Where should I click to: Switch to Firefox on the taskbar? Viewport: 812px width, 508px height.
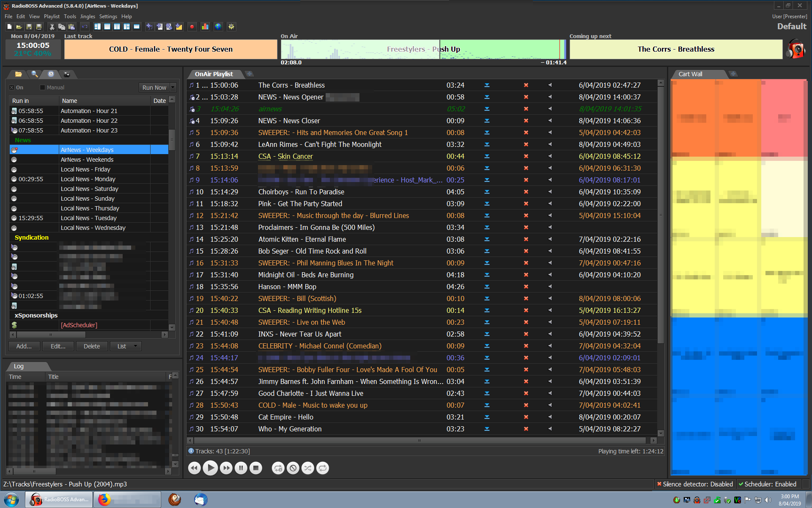click(127, 500)
